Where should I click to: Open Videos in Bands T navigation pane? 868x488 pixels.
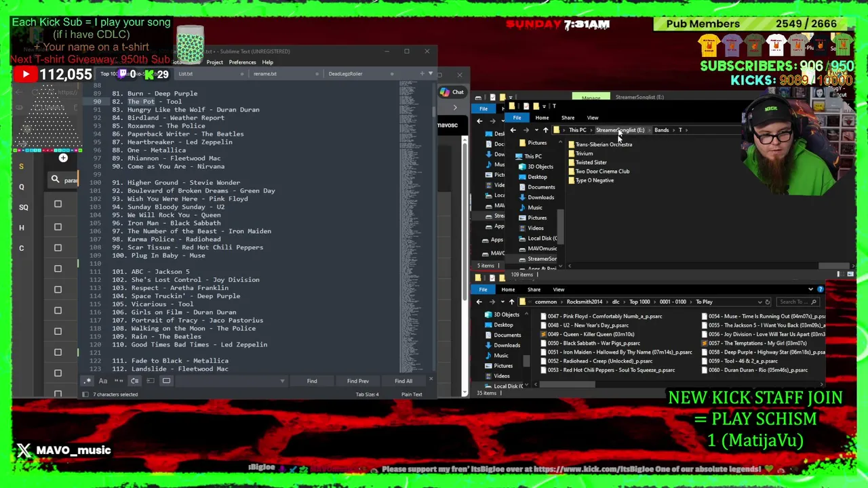[530, 228]
